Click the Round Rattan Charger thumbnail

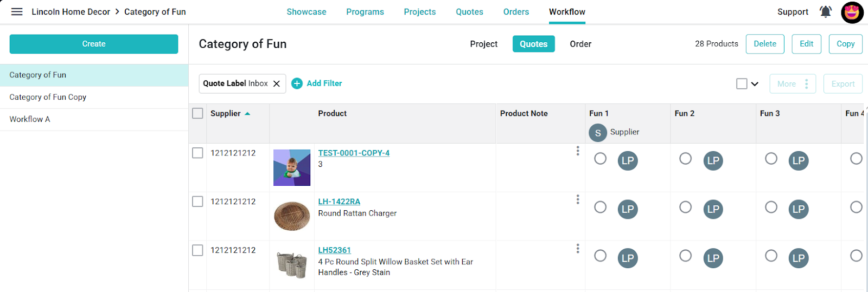pos(292,216)
